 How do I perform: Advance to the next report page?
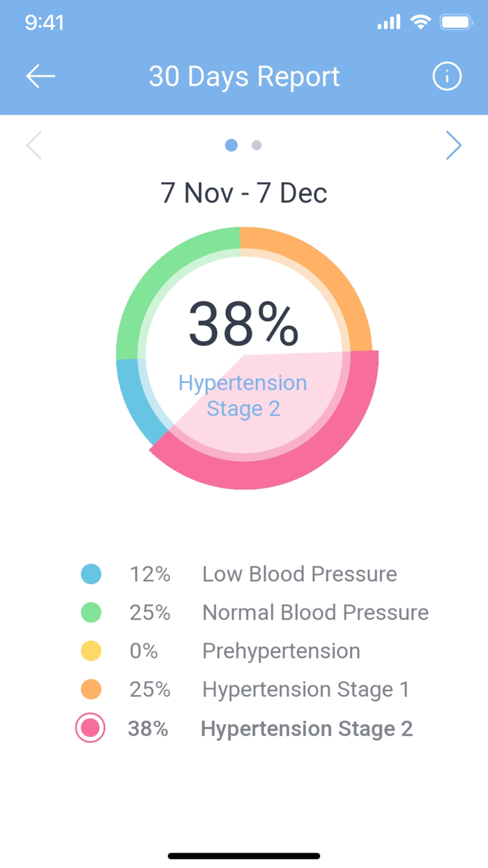[454, 145]
